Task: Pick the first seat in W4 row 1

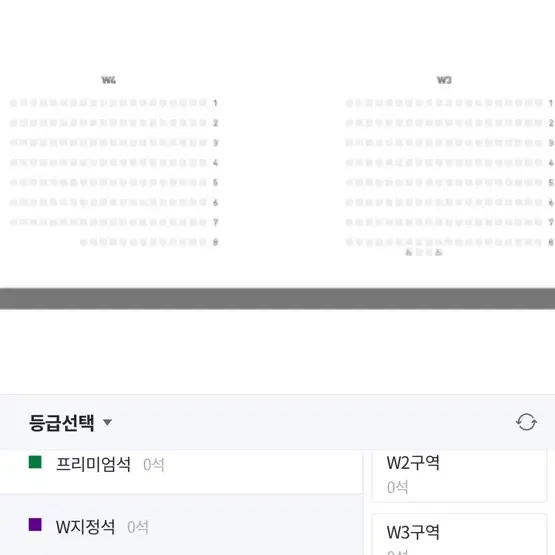Action: [13, 103]
